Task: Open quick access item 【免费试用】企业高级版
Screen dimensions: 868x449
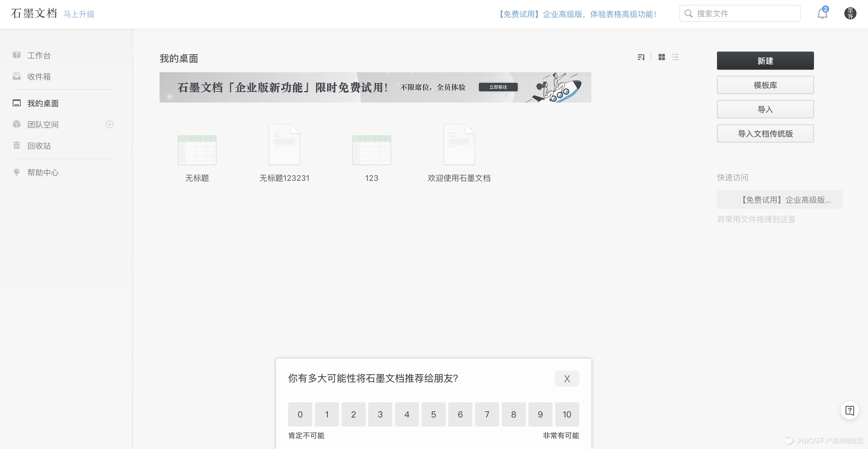Action: pyautogui.click(x=779, y=200)
